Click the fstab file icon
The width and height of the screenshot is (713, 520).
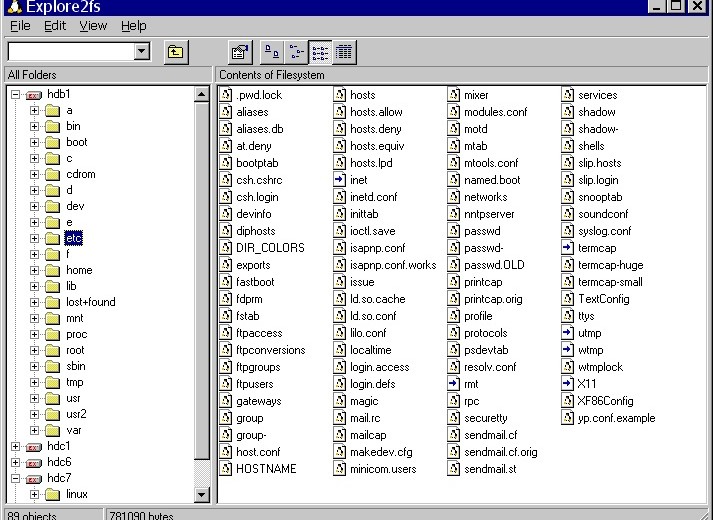pos(226,316)
